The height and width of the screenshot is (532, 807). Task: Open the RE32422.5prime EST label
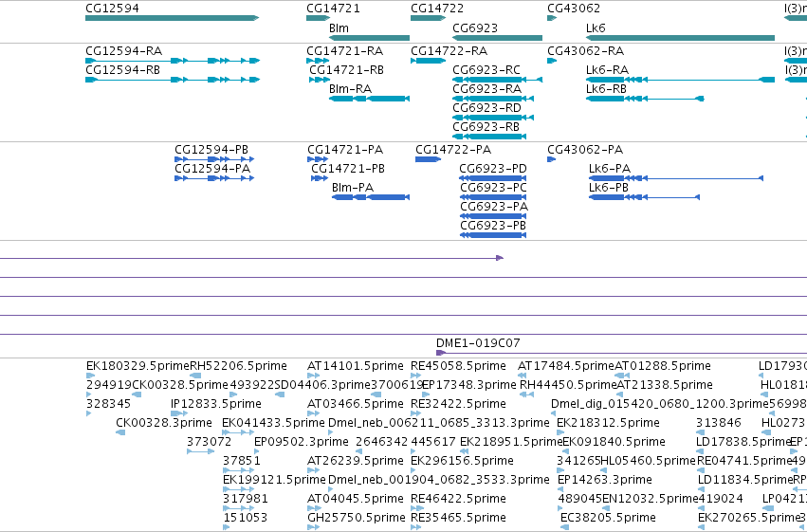click(x=459, y=404)
